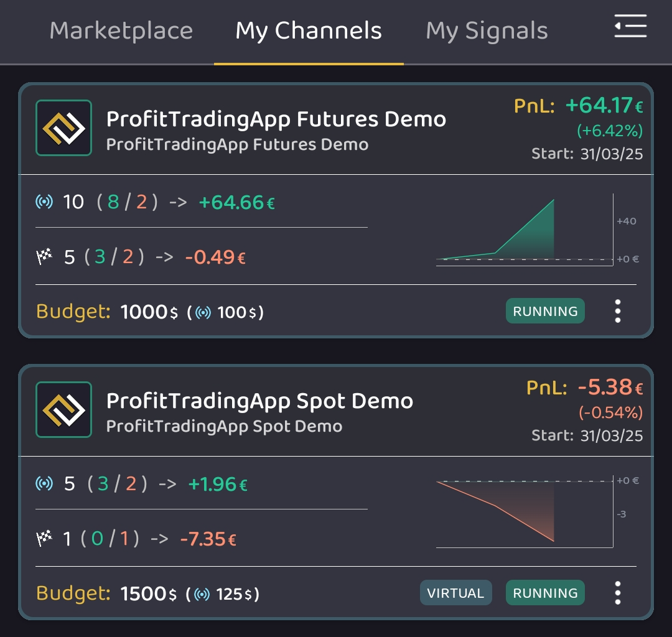Toggle the VIRTUAL badge on Spot Demo channel

pyautogui.click(x=455, y=593)
